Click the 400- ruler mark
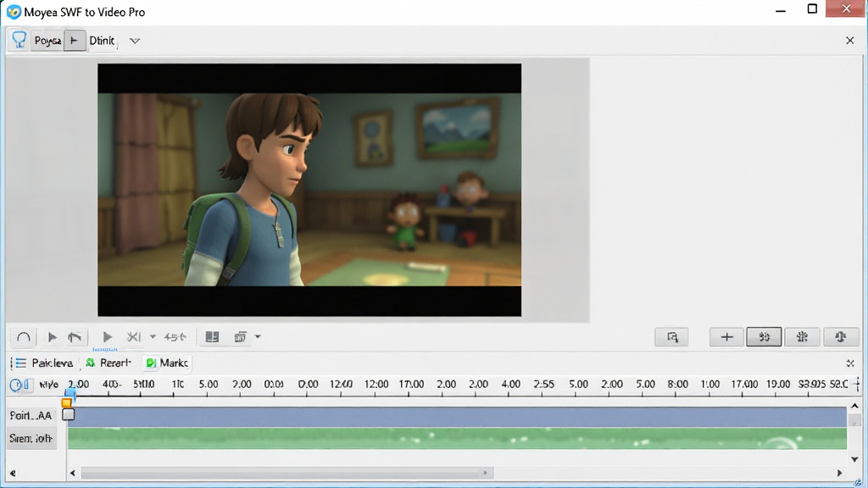This screenshot has width=868, height=488. point(113,384)
